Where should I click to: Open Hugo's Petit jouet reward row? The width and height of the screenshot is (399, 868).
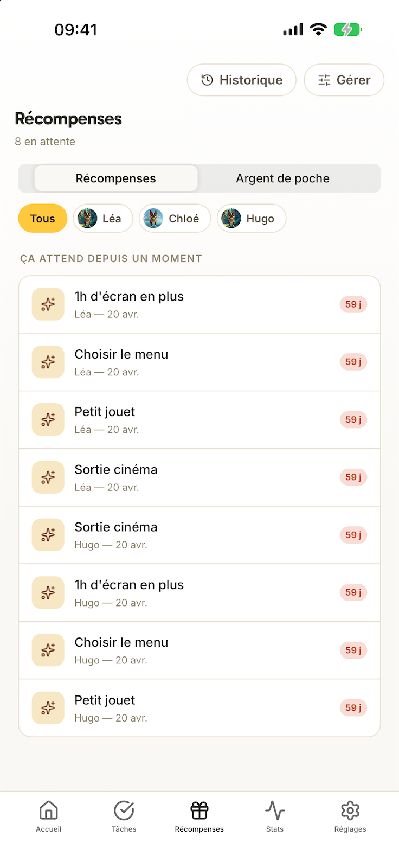coord(200,708)
